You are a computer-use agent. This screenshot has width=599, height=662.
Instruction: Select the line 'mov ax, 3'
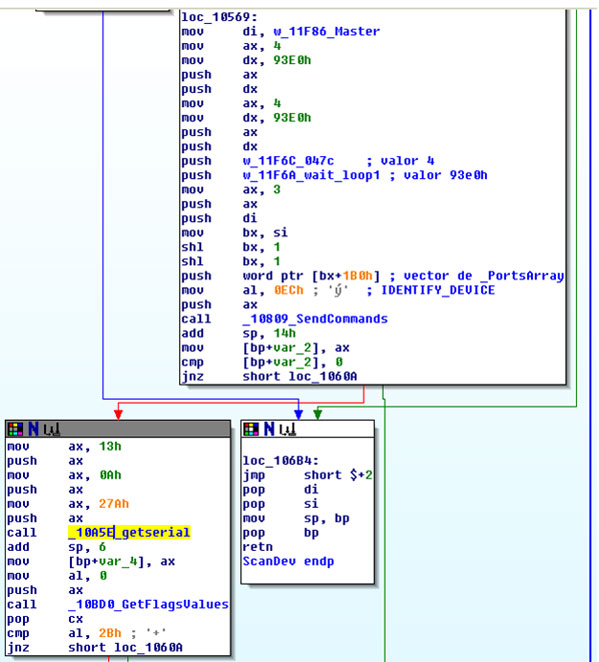tap(231, 190)
